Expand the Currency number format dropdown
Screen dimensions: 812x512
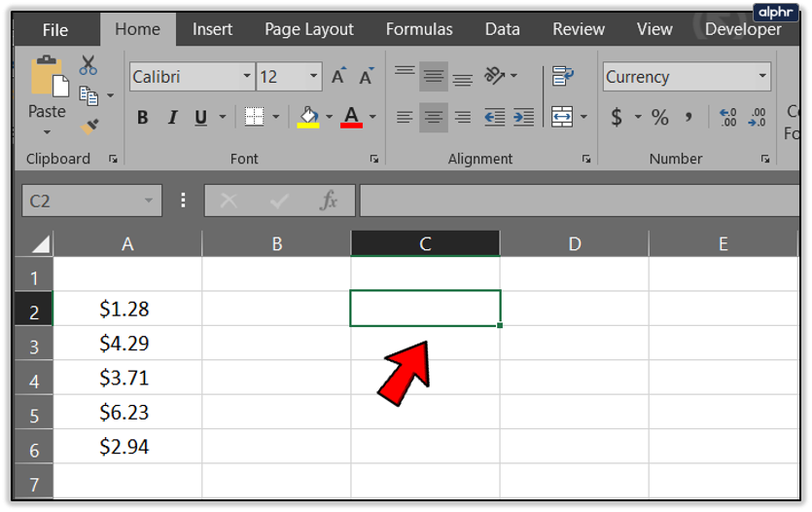762,77
